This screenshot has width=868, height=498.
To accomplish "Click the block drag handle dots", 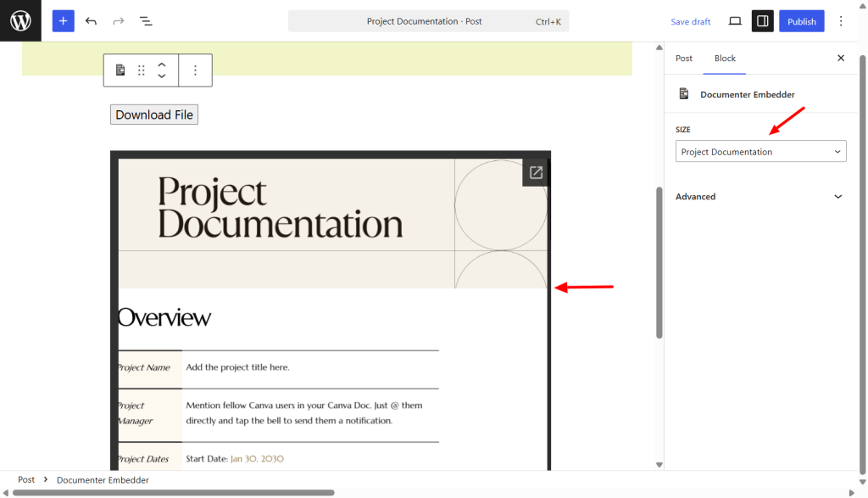I will coord(141,70).
